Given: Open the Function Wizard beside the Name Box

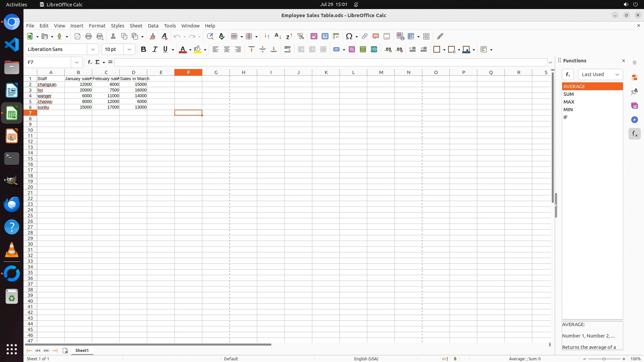Looking at the screenshot, I should (90, 62).
